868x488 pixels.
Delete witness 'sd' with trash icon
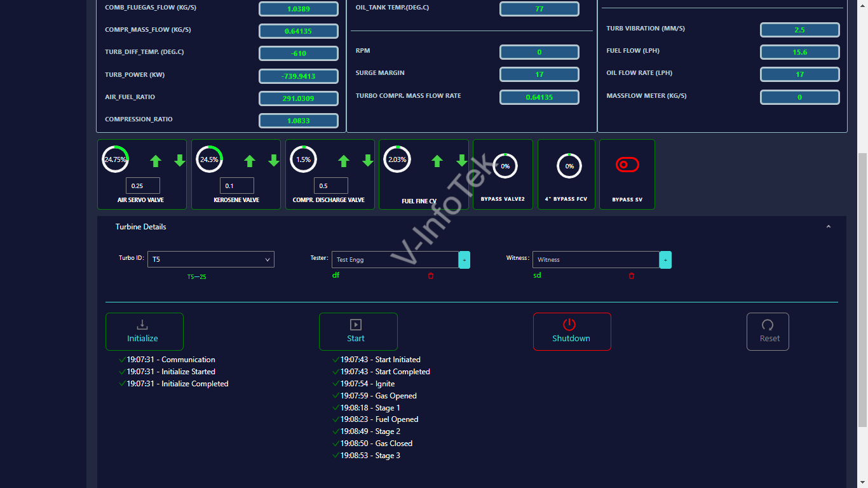632,276
